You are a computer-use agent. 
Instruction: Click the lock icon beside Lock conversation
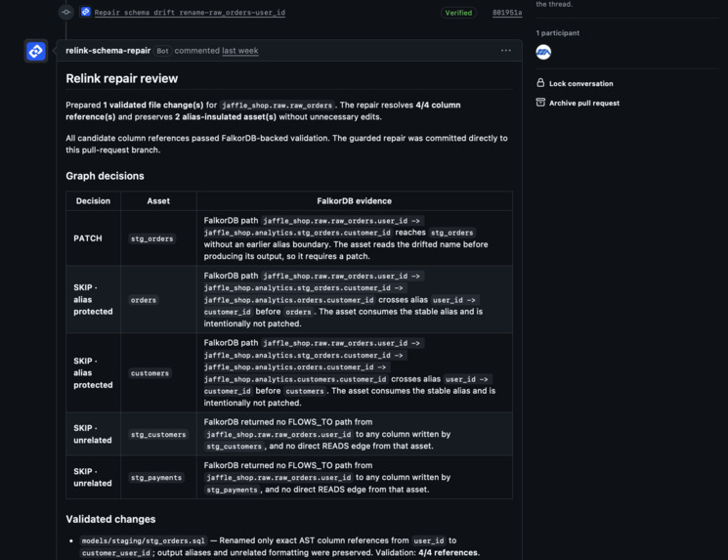(x=540, y=83)
